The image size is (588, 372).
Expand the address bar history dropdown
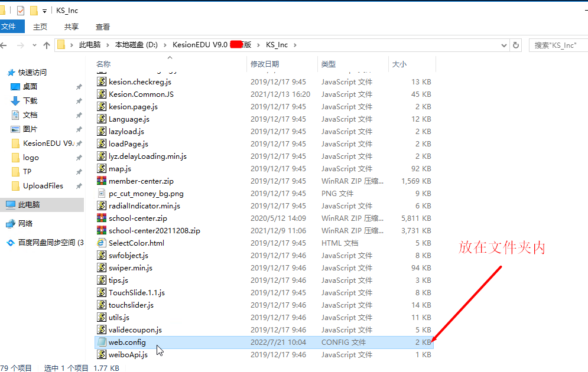point(503,45)
